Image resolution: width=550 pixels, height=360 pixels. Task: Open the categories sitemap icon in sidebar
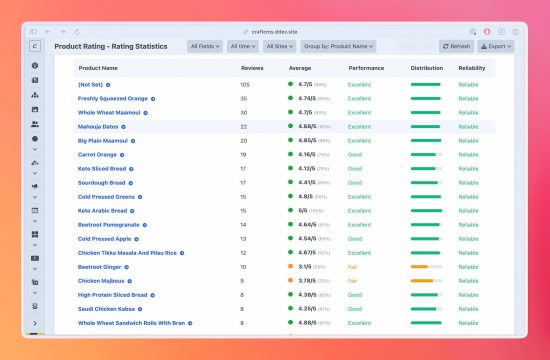coord(35,95)
